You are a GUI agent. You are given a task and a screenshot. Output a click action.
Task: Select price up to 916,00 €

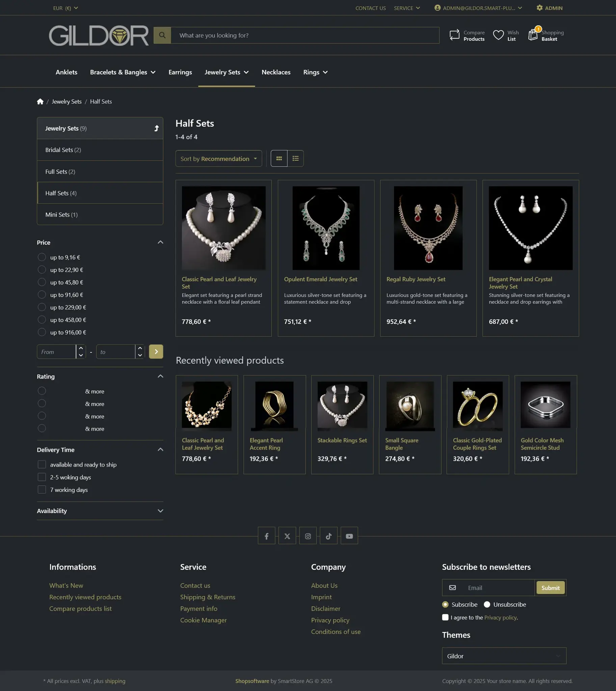[x=42, y=332]
